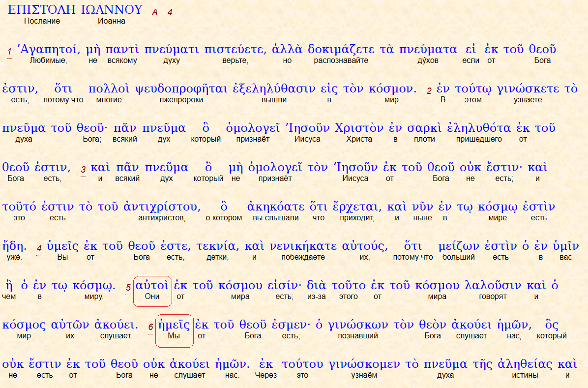Open verse number 4 marker
This screenshot has width=588, height=388.
(39, 248)
